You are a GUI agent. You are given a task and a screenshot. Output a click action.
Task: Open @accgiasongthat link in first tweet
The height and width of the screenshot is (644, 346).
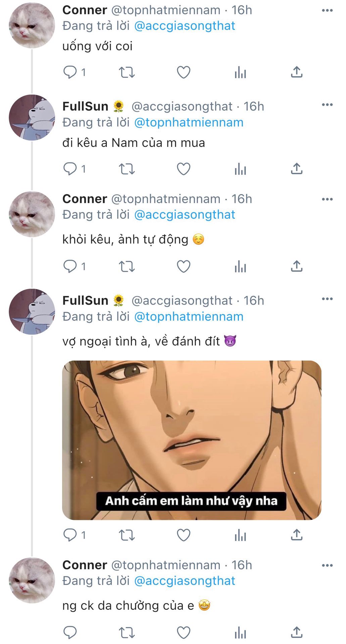coord(185,26)
